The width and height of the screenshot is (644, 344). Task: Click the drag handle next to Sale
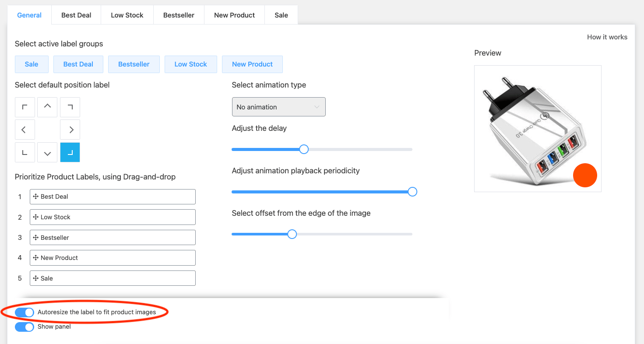36,278
